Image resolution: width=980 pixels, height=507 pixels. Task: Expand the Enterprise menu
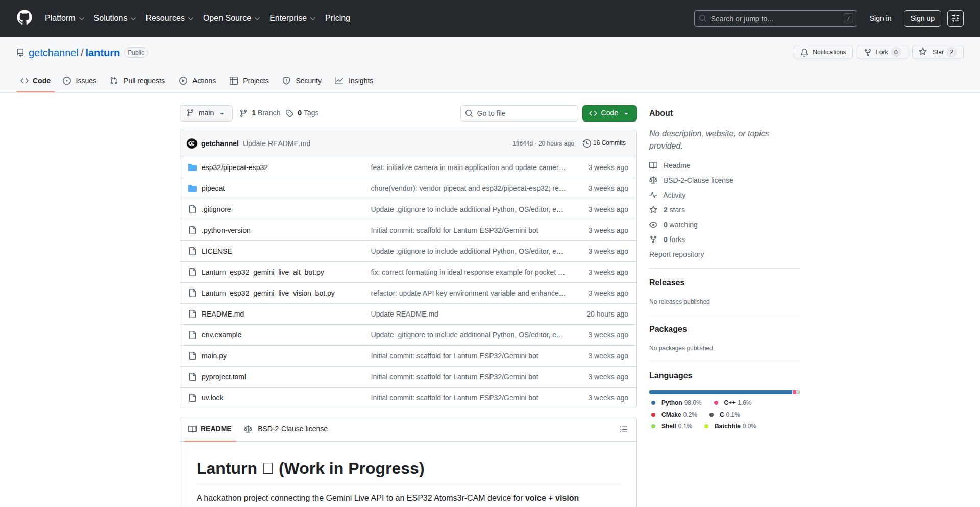coord(292,18)
